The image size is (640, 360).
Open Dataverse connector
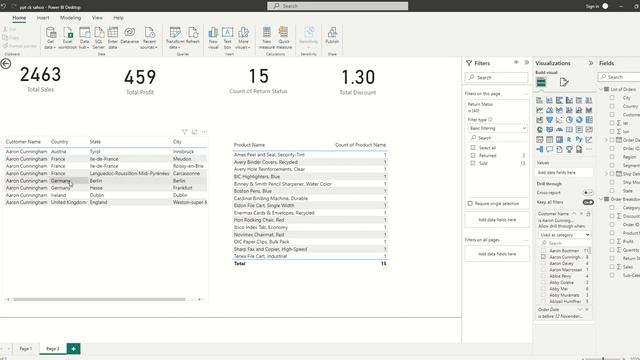130,36
